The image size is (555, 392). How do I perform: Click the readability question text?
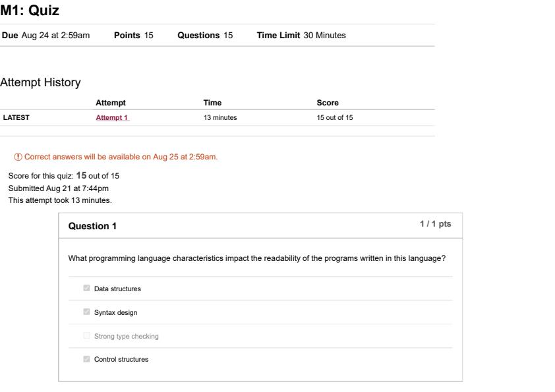(257, 258)
